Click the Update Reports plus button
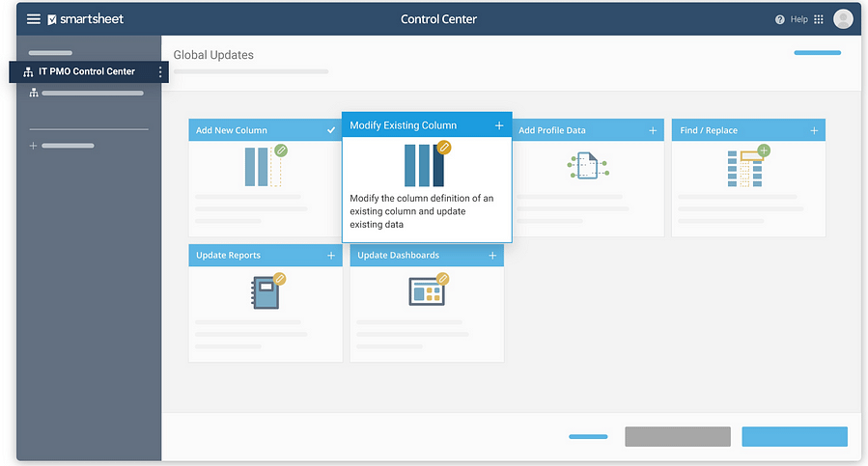Viewport: 868px width, 466px height. point(331,255)
